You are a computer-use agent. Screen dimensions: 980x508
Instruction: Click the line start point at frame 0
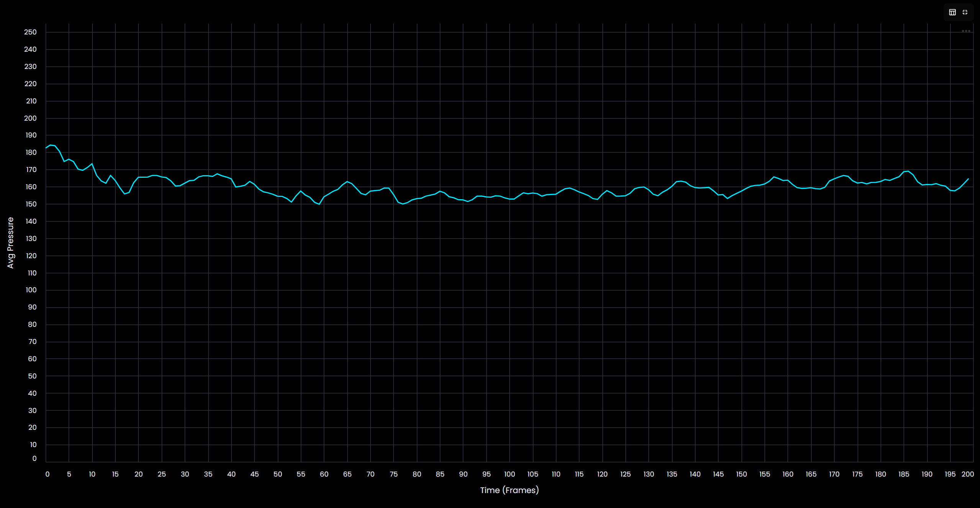coord(46,147)
